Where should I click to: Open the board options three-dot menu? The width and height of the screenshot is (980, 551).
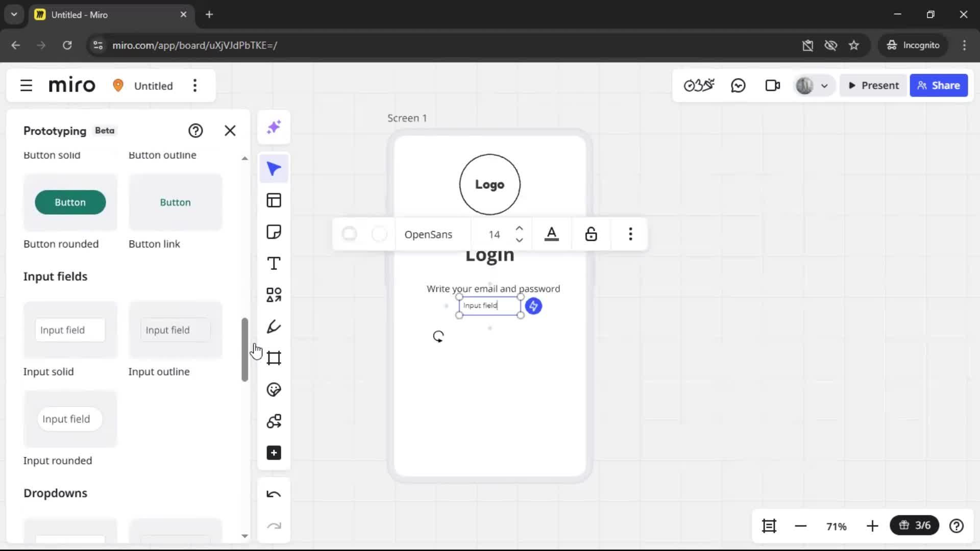(x=195, y=86)
